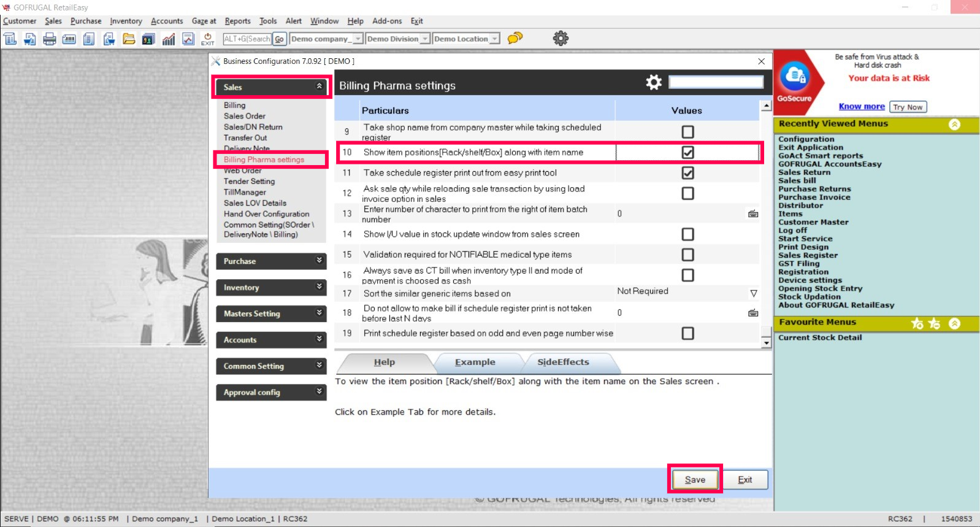Click the first register icon in toolbar

click(x=10, y=39)
